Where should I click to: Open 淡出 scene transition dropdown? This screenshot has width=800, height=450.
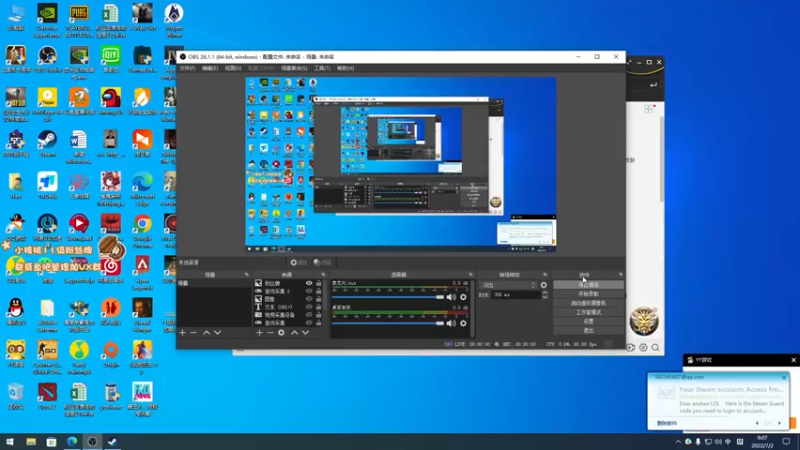pos(509,285)
